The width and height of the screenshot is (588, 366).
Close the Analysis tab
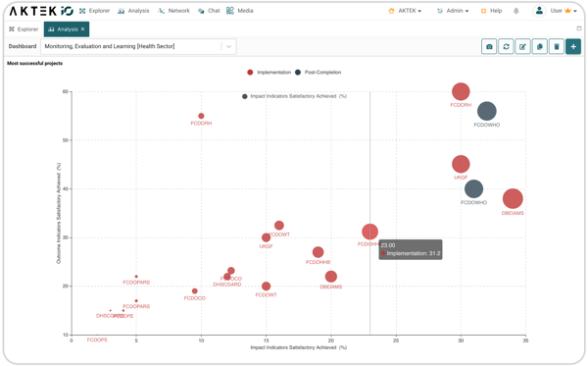[83, 28]
